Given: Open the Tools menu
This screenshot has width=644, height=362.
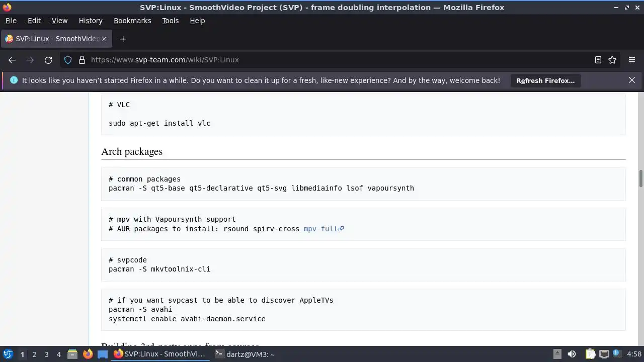Looking at the screenshot, I should (x=170, y=21).
